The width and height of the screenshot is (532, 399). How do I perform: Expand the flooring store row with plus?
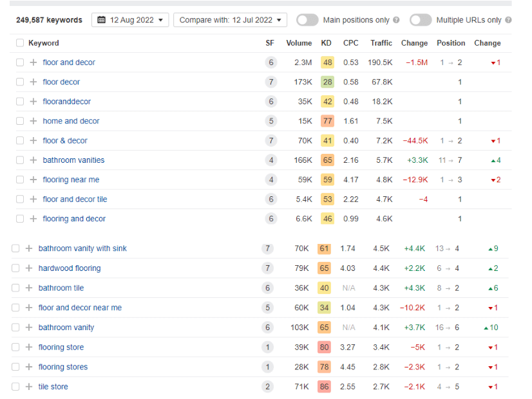29,347
